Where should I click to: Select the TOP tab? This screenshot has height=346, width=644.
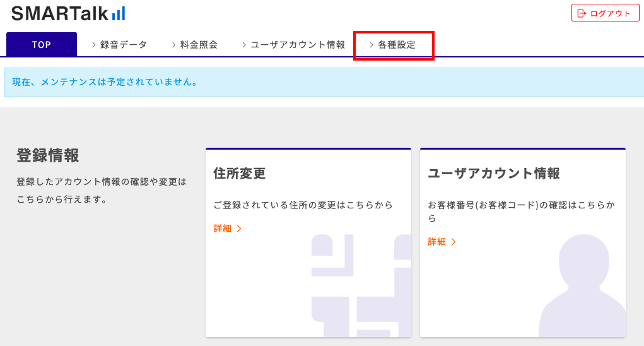[42, 44]
